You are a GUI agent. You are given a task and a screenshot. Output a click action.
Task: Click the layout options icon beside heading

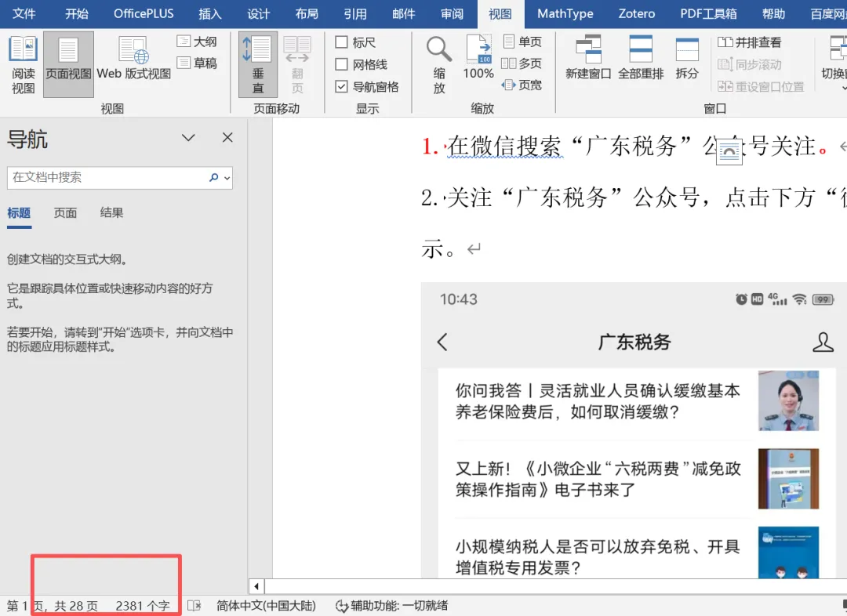729,152
